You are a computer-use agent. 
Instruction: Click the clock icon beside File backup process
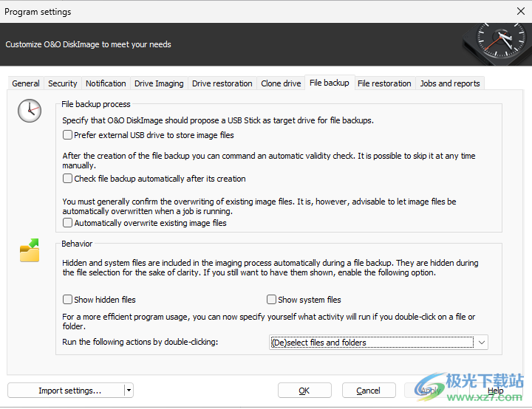point(30,111)
